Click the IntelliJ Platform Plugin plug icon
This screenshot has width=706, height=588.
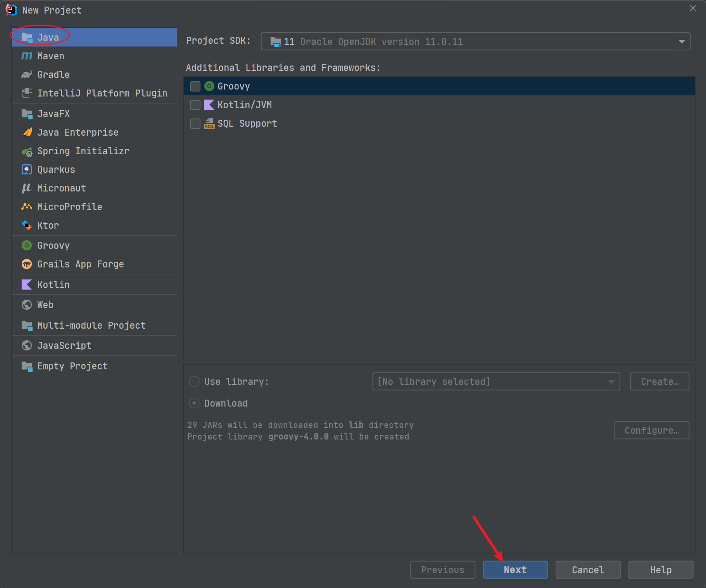click(27, 93)
